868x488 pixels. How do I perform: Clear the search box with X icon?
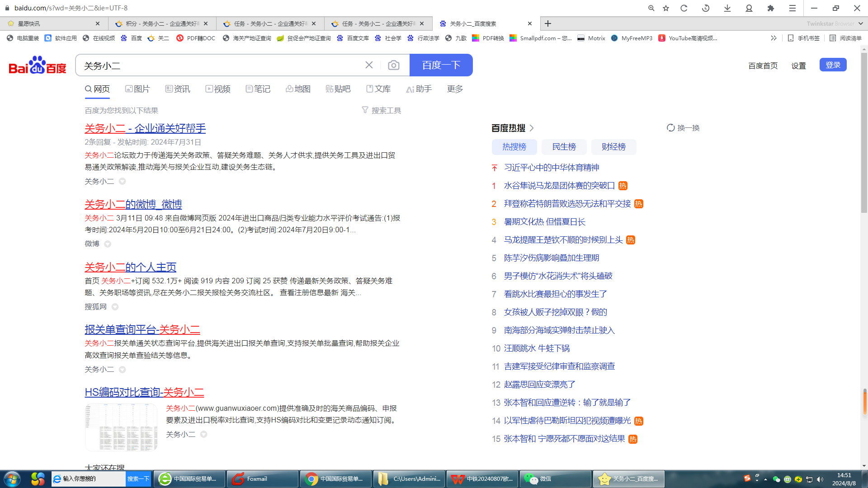(369, 65)
